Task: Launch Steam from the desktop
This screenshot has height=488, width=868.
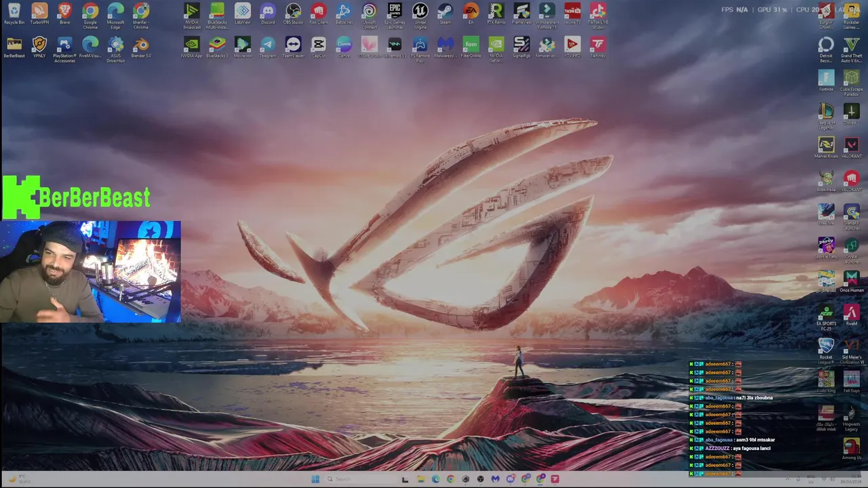Action: coord(445,14)
